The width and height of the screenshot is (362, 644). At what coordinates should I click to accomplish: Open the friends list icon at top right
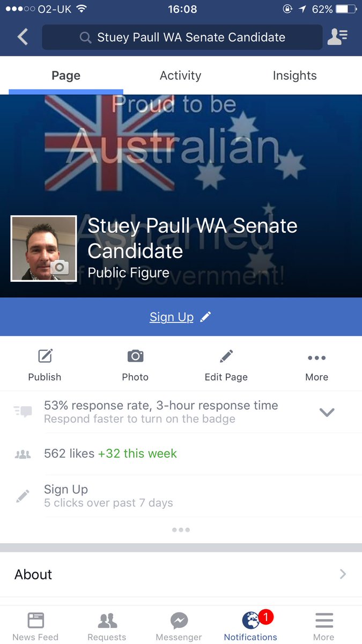point(337,36)
